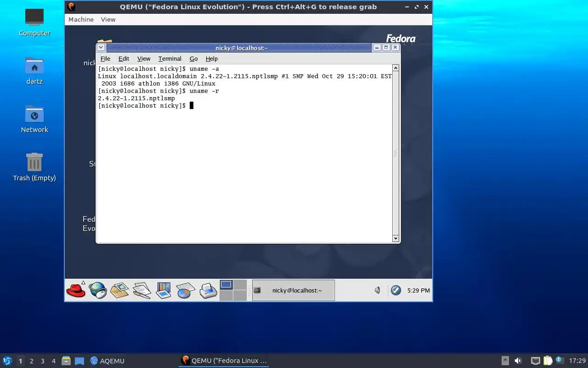Screen dimensions: 588x368
Task: Switch to host workspace 2
Action: pos(32,361)
